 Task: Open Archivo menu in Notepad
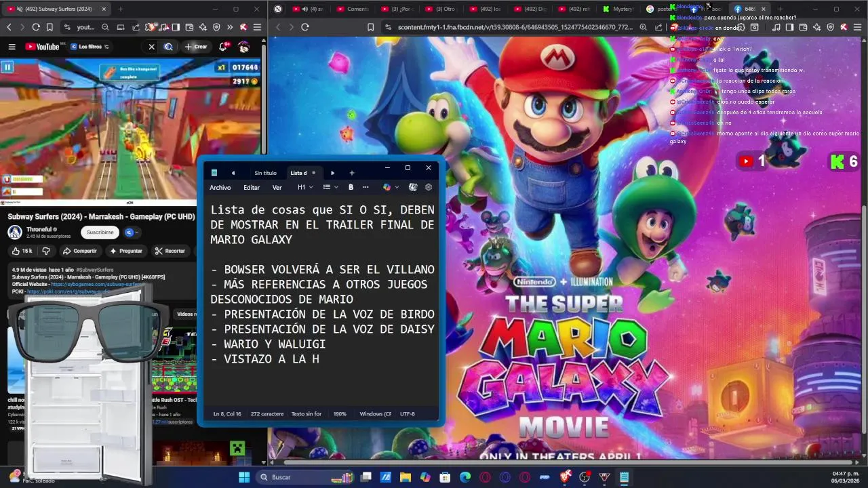[220, 187]
